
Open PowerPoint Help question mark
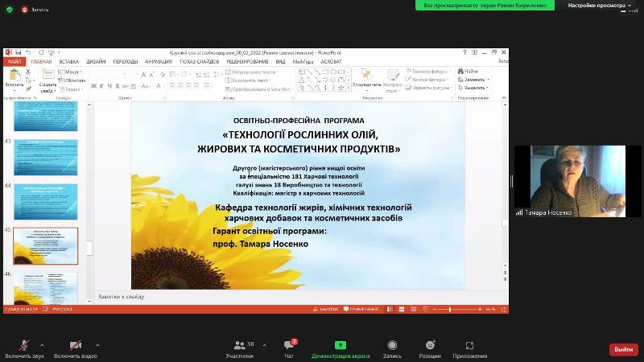pyautogui.click(x=464, y=52)
